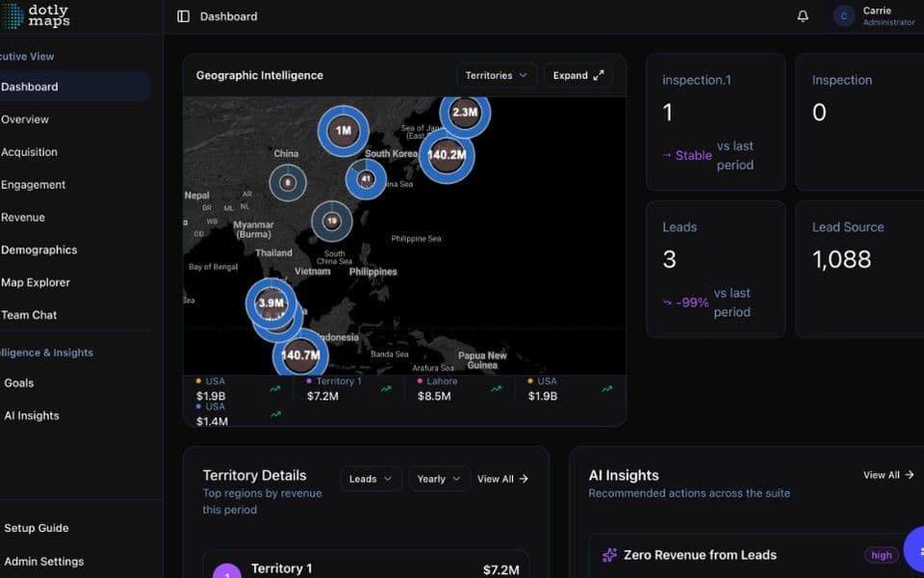The image size is (924, 578).
Task: Click the -99% change value
Action: point(692,302)
